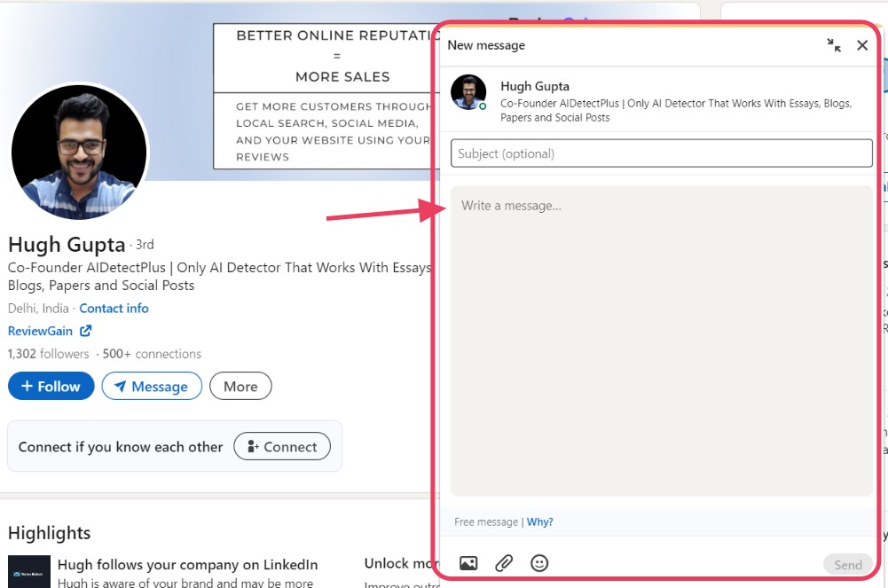Image resolution: width=888 pixels, height=588 pixels.
Task: Click 'Connect if you know each other' text
Action: pos(121,446)
